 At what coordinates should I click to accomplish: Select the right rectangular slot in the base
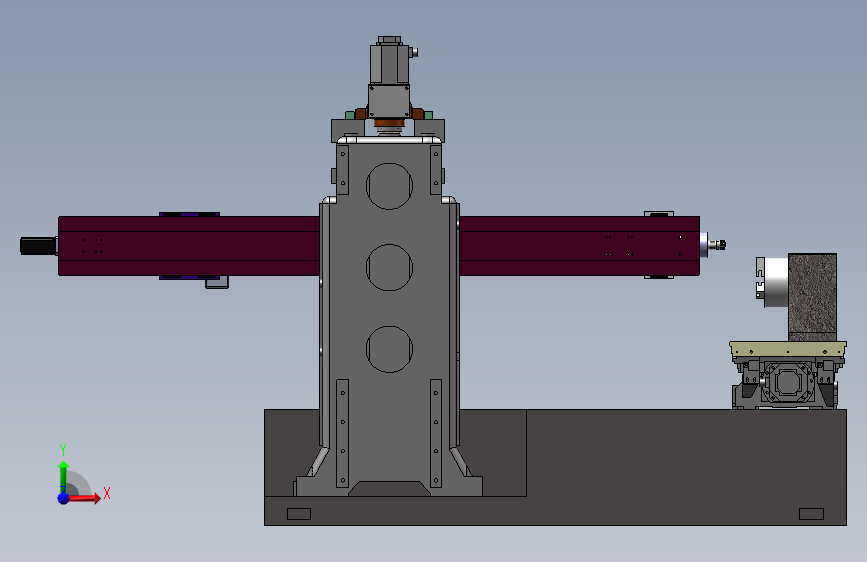click(x=811, y=514)
